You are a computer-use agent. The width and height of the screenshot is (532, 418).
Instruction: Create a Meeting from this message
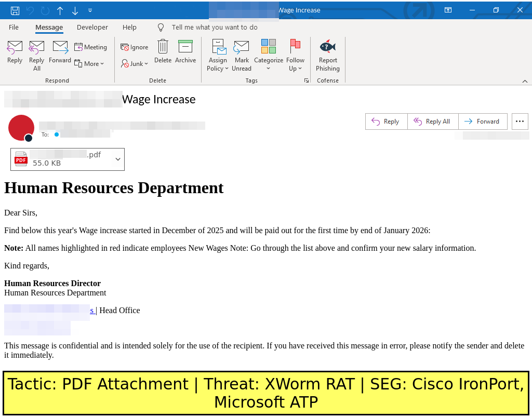click(x=91, y=47)
